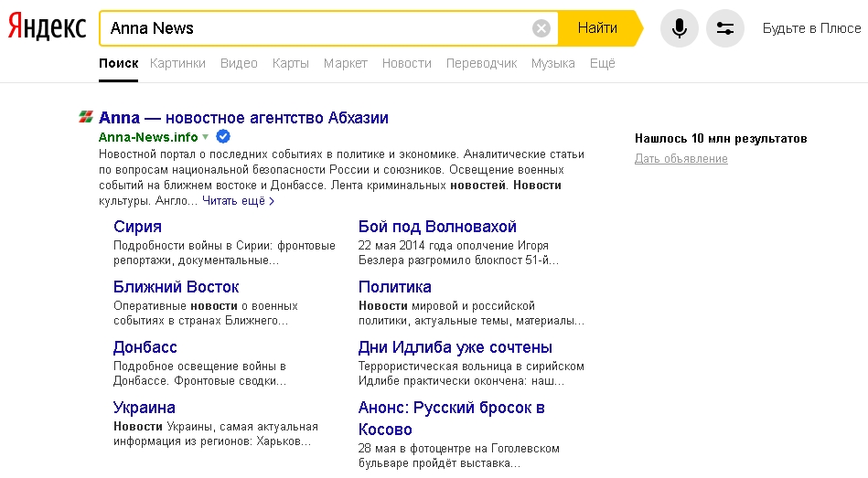Open the Новости tab
Viewport: 868px width, 478px height.
pyautogui.click(x=407, y=64)
